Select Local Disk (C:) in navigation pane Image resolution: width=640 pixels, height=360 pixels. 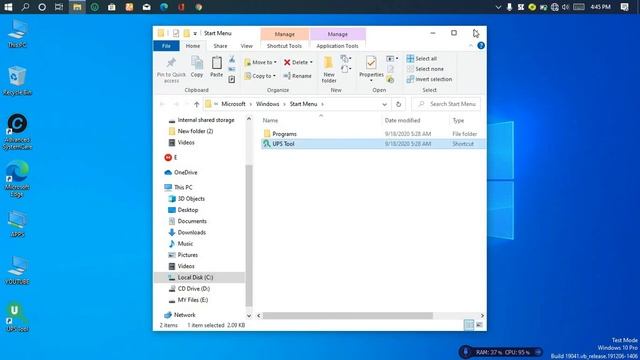coord(195,277)
